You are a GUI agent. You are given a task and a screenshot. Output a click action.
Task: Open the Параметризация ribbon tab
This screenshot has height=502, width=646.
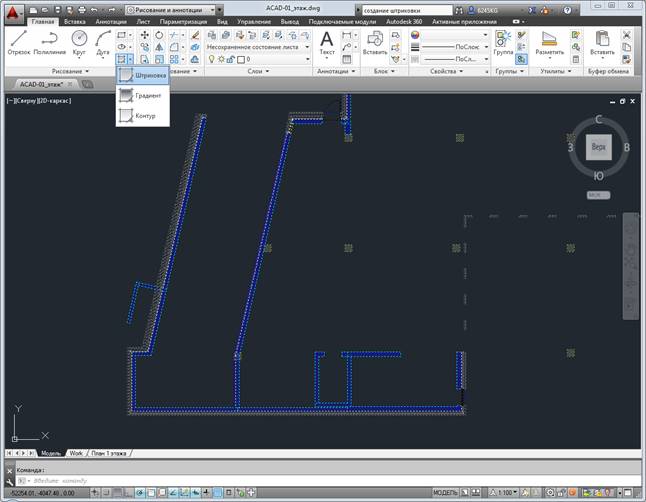click(x=183, y=21)
